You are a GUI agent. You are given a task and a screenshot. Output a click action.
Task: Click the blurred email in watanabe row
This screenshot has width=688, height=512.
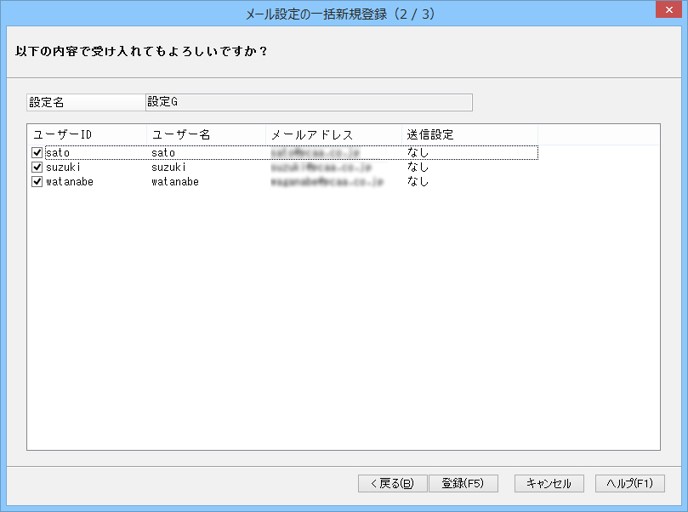coord(327,182)
